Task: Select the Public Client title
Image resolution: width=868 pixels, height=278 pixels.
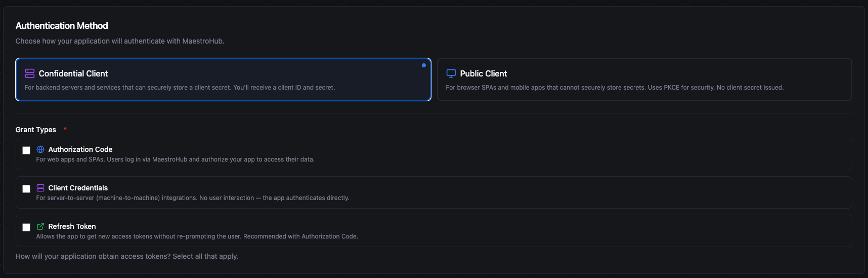Action: click(x=483, y=73)
